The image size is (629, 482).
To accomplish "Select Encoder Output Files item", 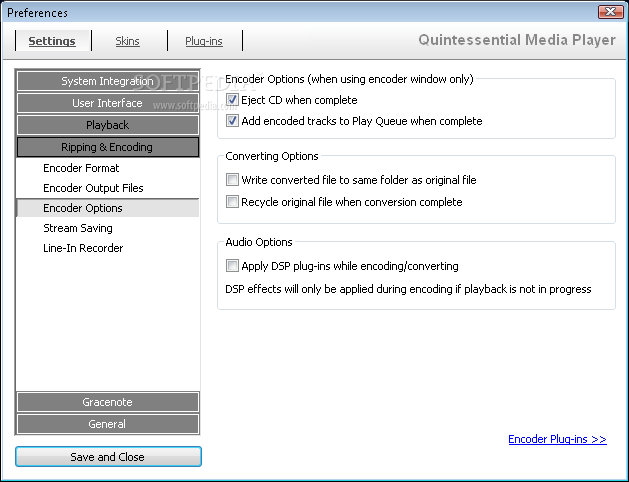I will point(108,188).
